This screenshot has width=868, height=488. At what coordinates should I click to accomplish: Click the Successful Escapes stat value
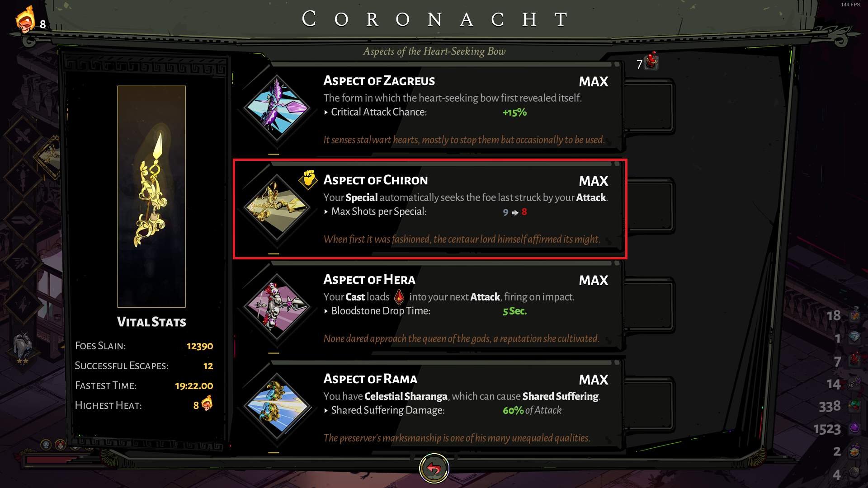208,366
